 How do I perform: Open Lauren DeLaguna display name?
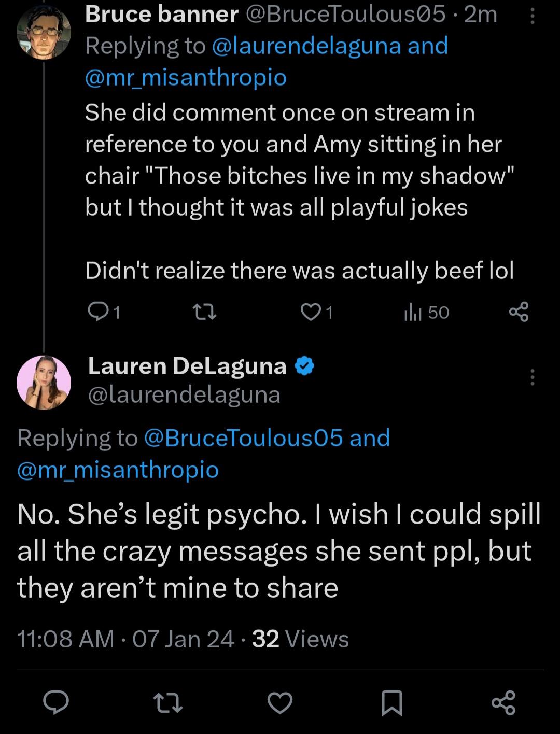coord(187,366)
